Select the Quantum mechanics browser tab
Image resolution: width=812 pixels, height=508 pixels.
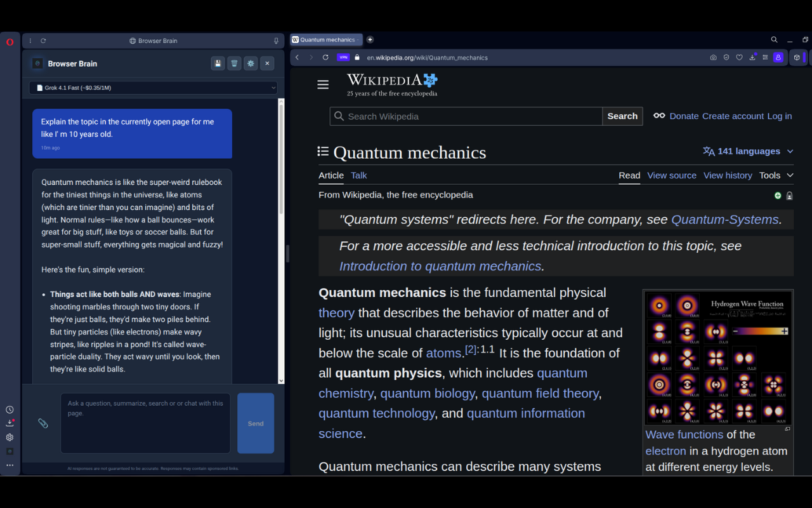[326, 39]
